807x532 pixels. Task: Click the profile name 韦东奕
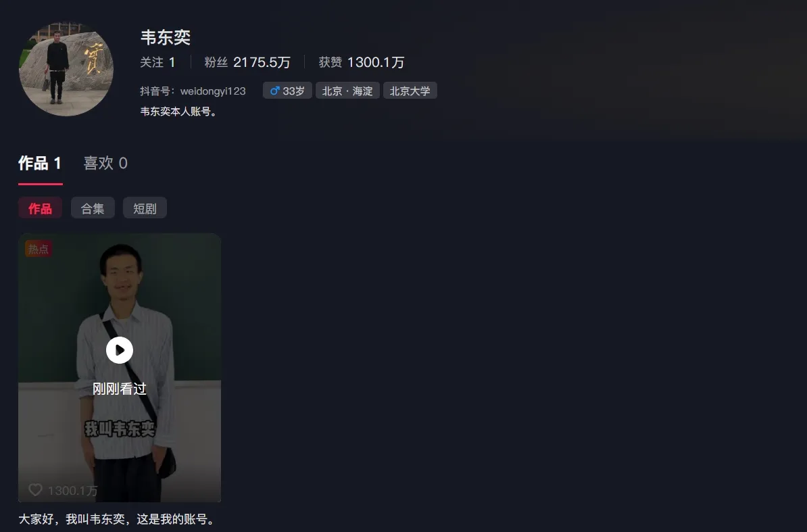point(166,37)
